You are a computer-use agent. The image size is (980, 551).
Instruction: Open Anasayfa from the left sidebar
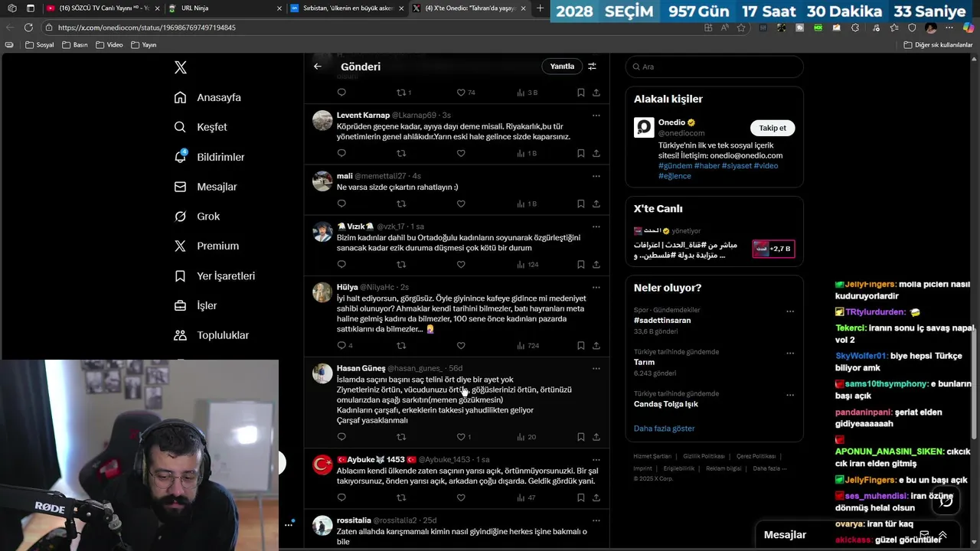[207, 97]
